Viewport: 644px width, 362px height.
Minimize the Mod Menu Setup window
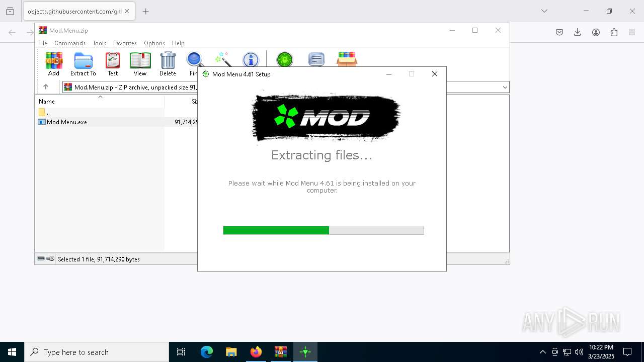[389, 74]
